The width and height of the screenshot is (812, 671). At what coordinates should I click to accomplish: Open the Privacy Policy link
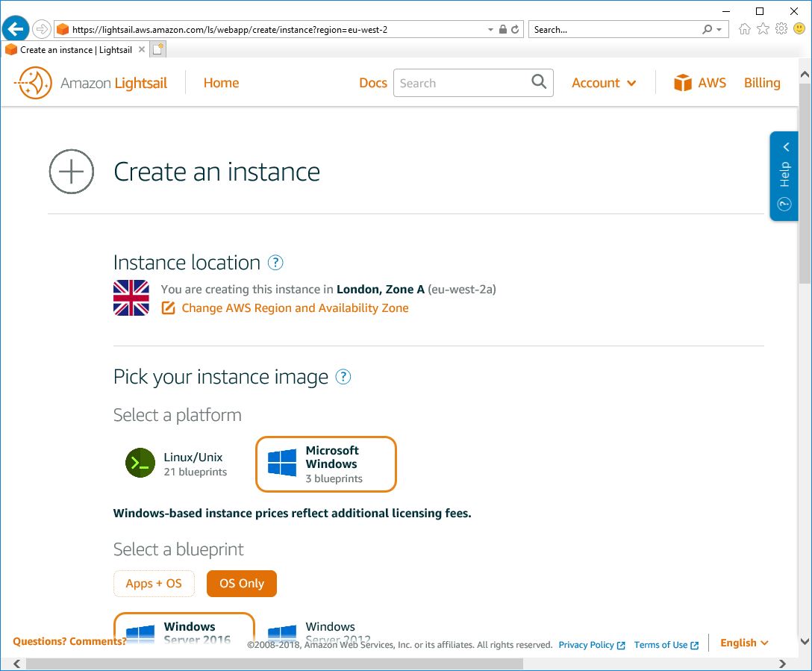click(592, 645)
